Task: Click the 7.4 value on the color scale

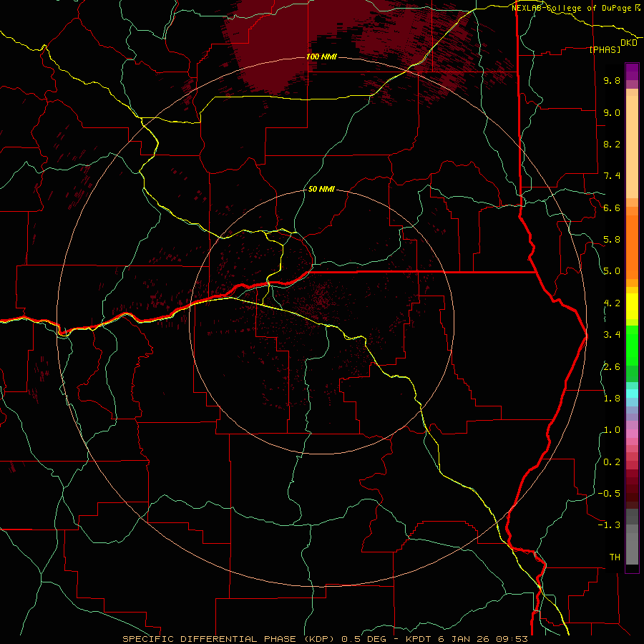Action: tap(612, 176)
